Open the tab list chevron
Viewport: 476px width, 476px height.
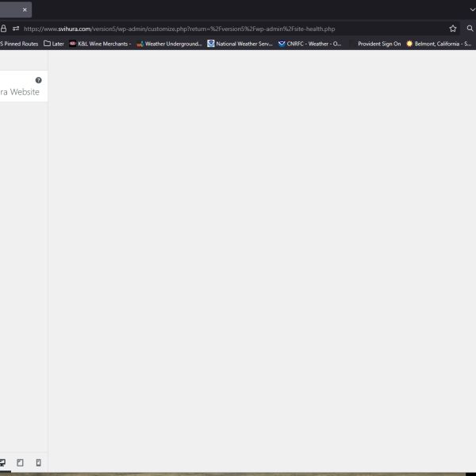pyautogui.click(x=472, y=10)
